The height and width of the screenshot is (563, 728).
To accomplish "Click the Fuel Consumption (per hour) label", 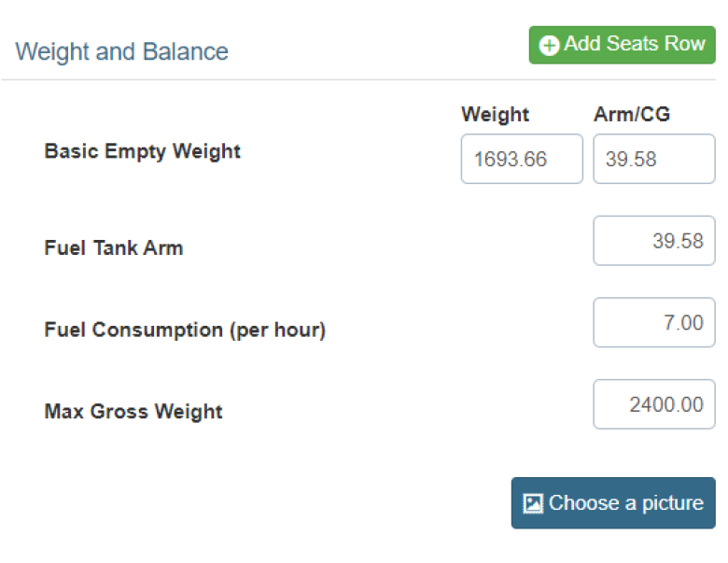I will coord(185,330).
